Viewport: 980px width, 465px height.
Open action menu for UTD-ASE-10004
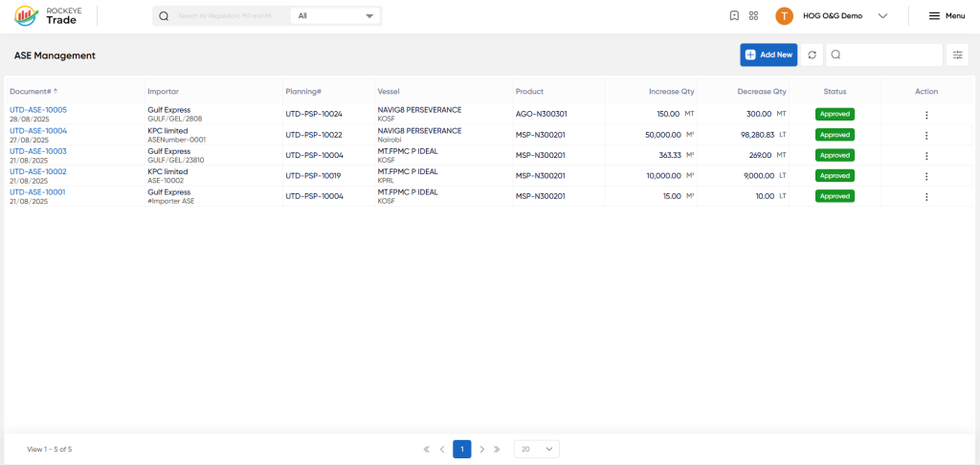(926, 136)
